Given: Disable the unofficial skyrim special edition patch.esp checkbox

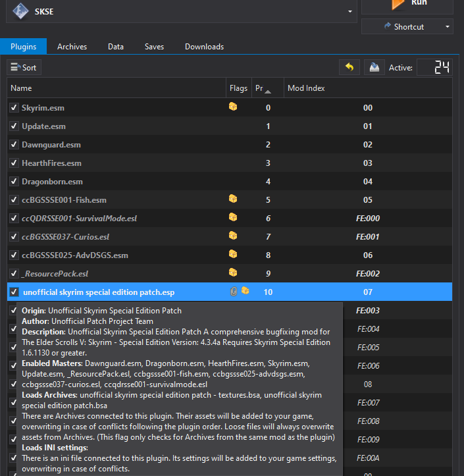Looking at the screenshot, I should click(x=14, y=292).
